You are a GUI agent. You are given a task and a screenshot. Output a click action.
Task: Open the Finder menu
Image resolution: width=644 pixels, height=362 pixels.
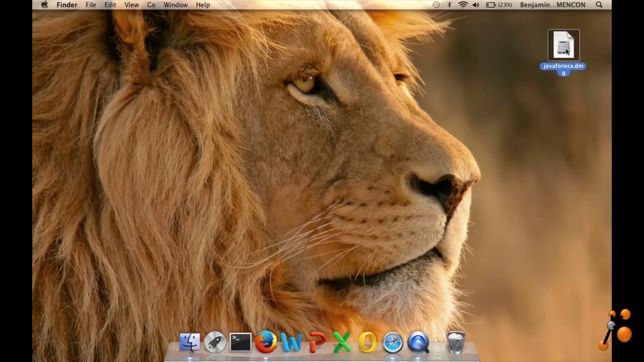click(x=67, y=5)
